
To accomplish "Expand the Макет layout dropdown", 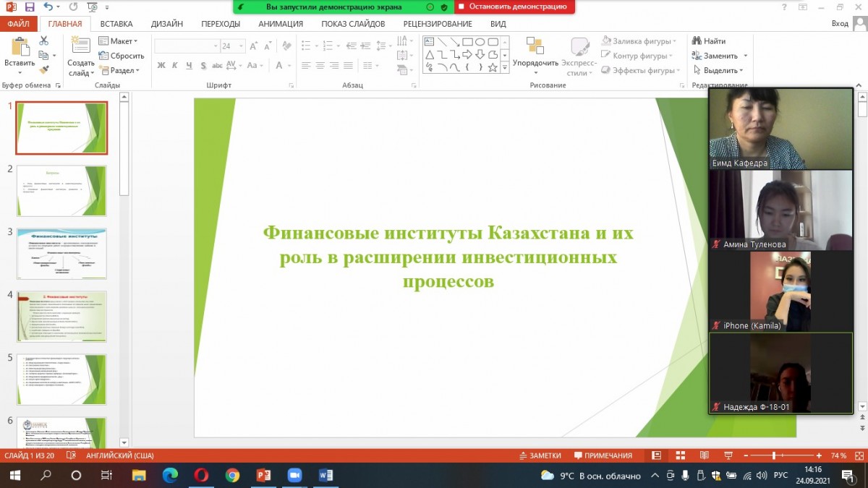I will [119, 41].
